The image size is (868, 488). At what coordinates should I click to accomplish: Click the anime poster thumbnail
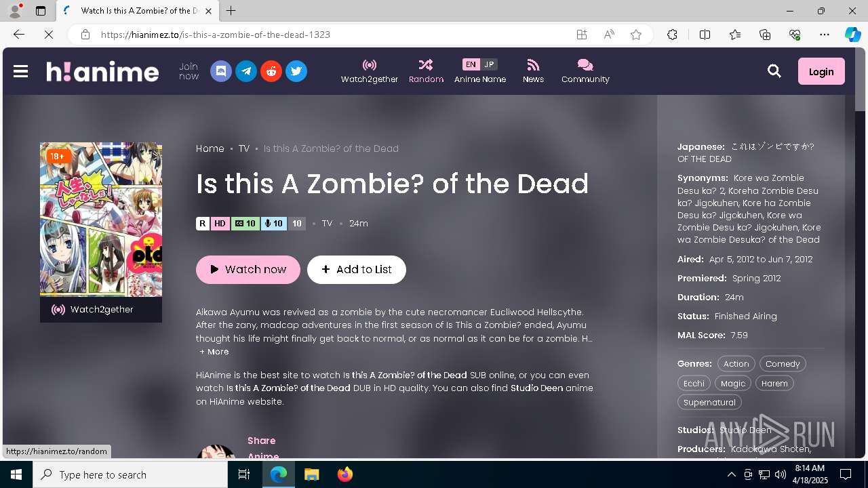click(101, 220)
